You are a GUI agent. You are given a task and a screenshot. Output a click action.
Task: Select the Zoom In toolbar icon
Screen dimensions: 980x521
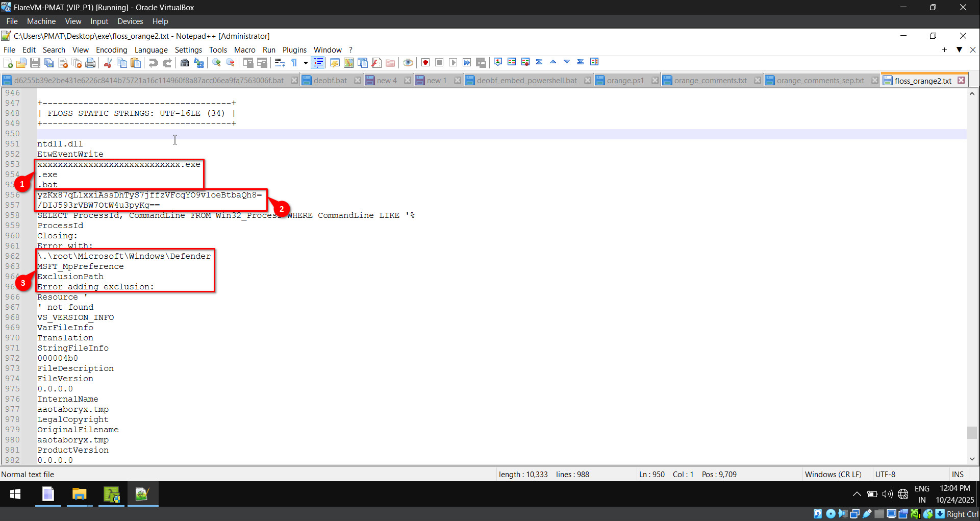click(216, 62)
